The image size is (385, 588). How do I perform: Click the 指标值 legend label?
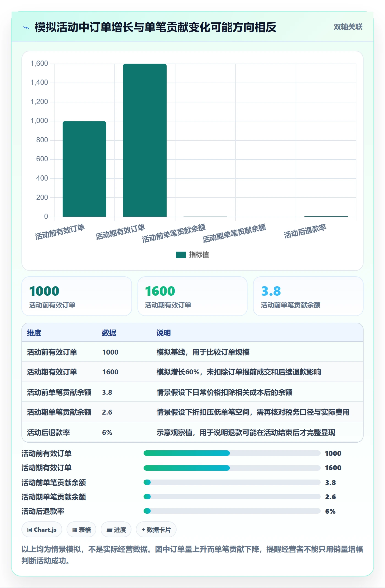(x=199, y=255)
